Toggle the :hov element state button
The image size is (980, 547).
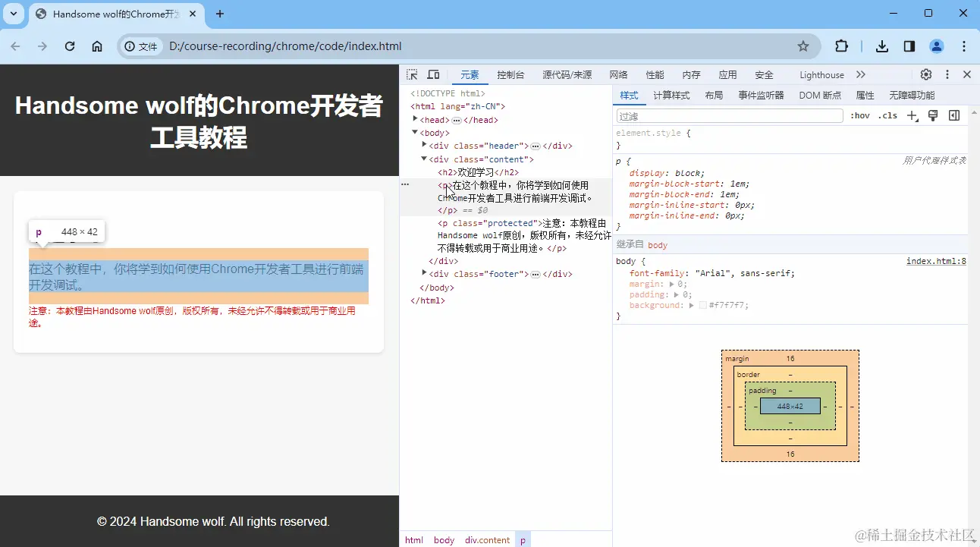860,116
